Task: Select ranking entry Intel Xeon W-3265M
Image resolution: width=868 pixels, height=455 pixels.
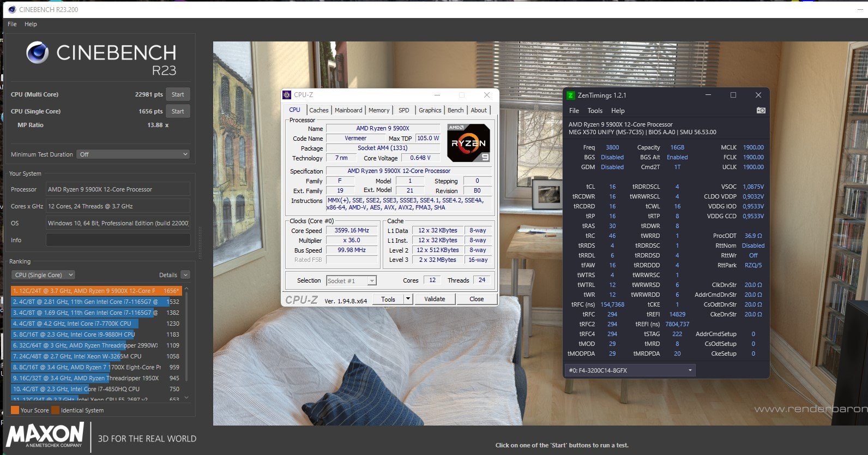Action: tap(96, 356)
